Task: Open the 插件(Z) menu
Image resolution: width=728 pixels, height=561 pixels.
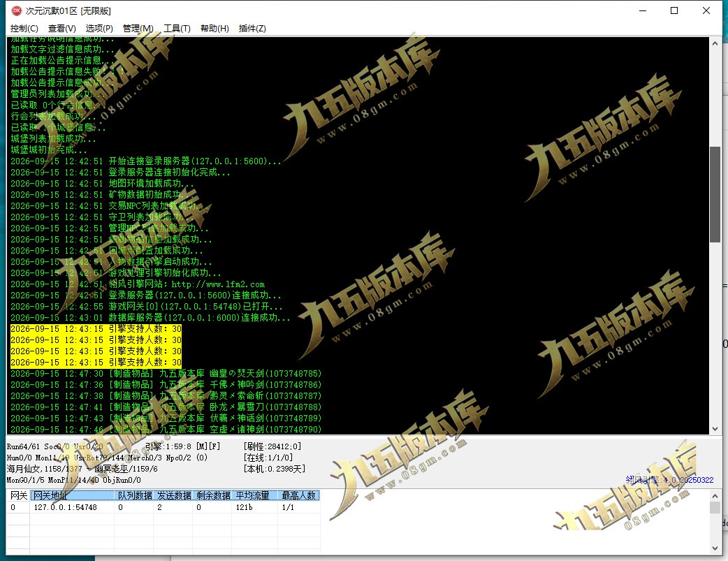Action: pyautogui.click(x=252, y=29)
